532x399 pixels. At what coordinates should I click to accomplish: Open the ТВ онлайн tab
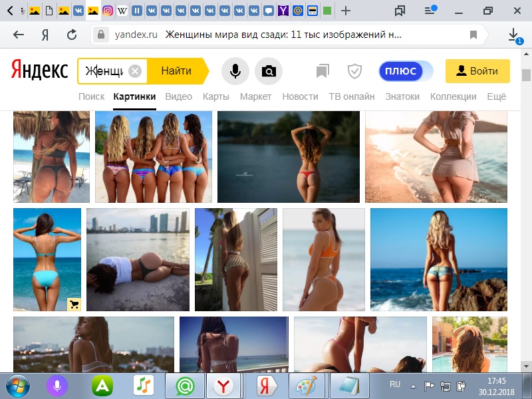[352, 96]
